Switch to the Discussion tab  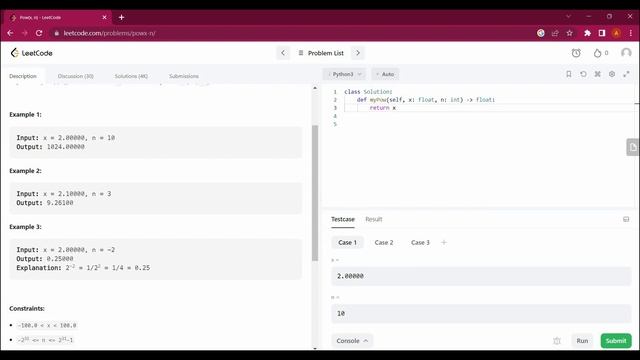point(76,76)
